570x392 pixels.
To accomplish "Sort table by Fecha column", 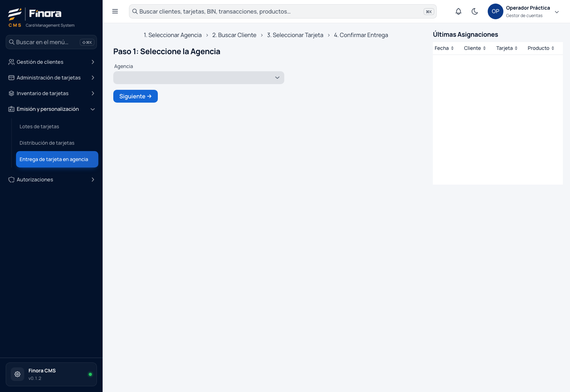I will 444,48.
